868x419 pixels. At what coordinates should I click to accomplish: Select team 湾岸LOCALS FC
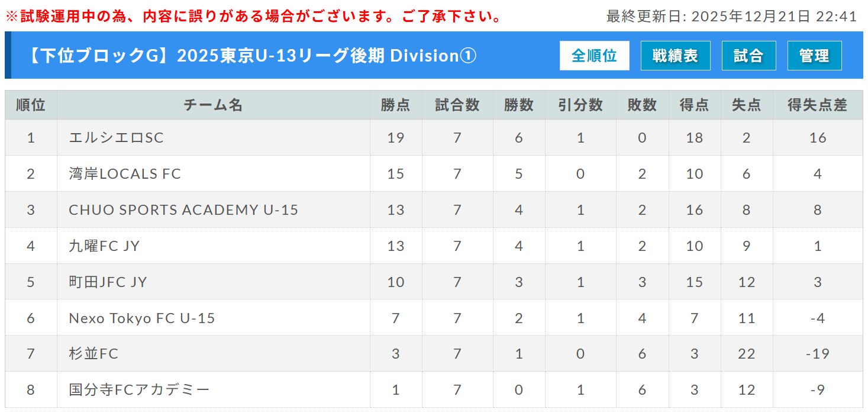pos(125,174)
